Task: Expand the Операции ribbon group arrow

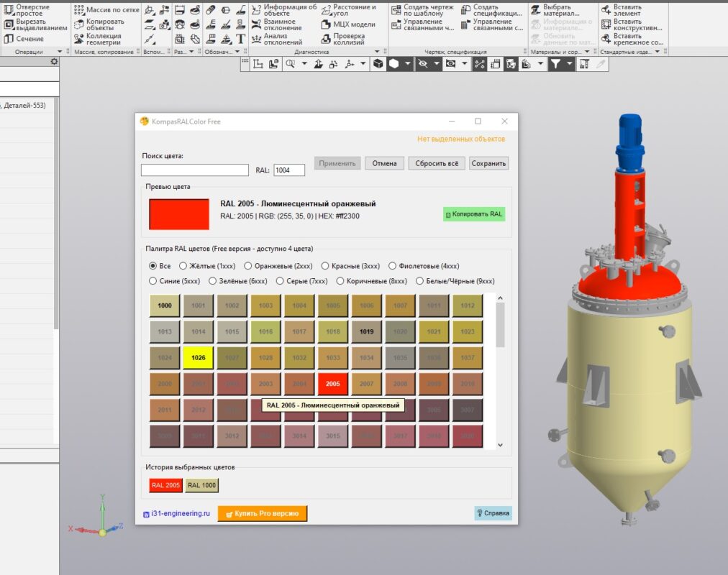Action: [x=59, y=52]
